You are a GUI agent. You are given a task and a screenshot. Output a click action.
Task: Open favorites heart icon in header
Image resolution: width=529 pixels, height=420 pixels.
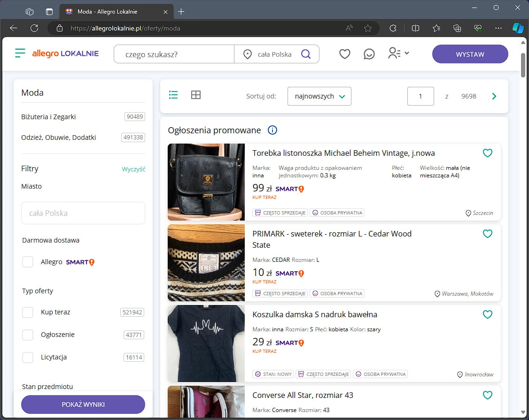click(344, 54)
